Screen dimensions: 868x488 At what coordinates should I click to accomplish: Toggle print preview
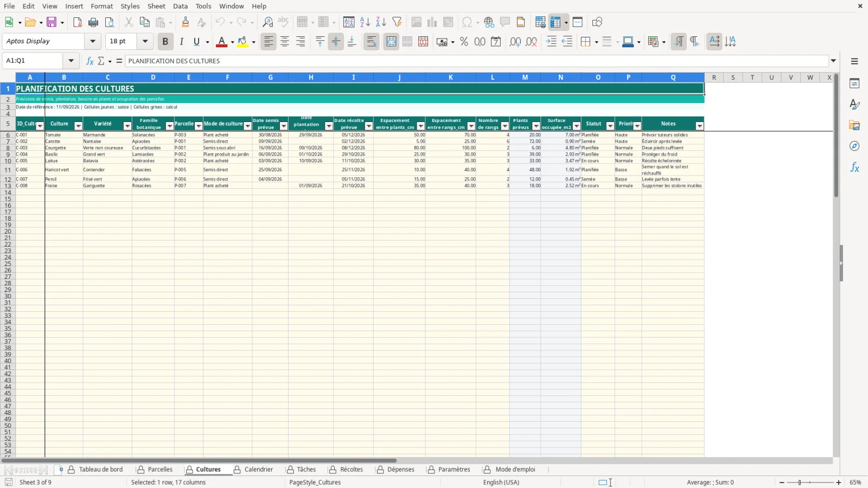pos(110,22)
